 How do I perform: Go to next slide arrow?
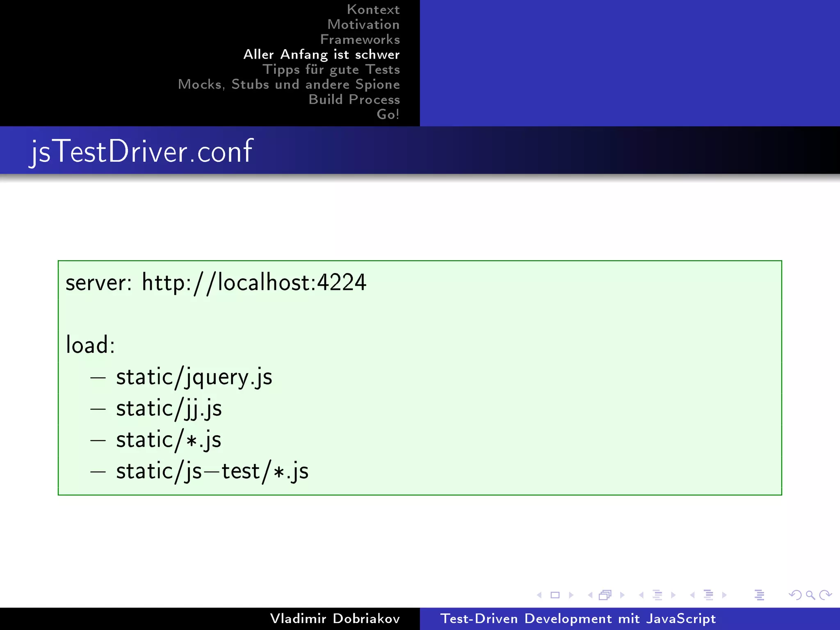tap(571, 595)
